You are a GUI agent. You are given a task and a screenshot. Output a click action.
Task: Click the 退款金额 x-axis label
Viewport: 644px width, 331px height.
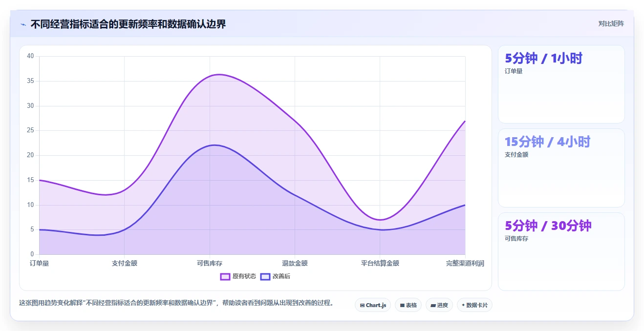point(295,263)
